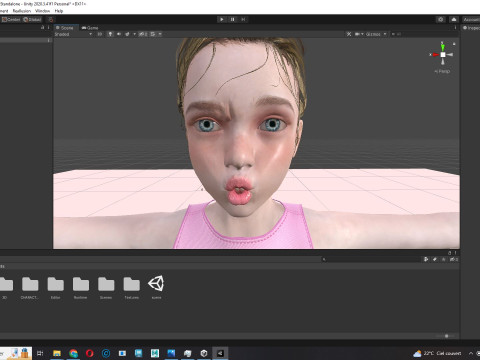Start Play mode with the Play button
The width and height of the screenshot is (480, 360).
click(222, 19)
